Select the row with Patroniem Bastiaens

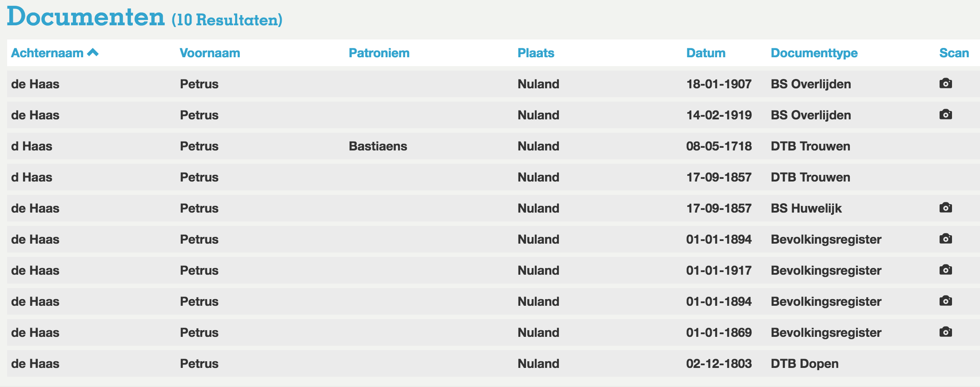[x=378, y=146]
